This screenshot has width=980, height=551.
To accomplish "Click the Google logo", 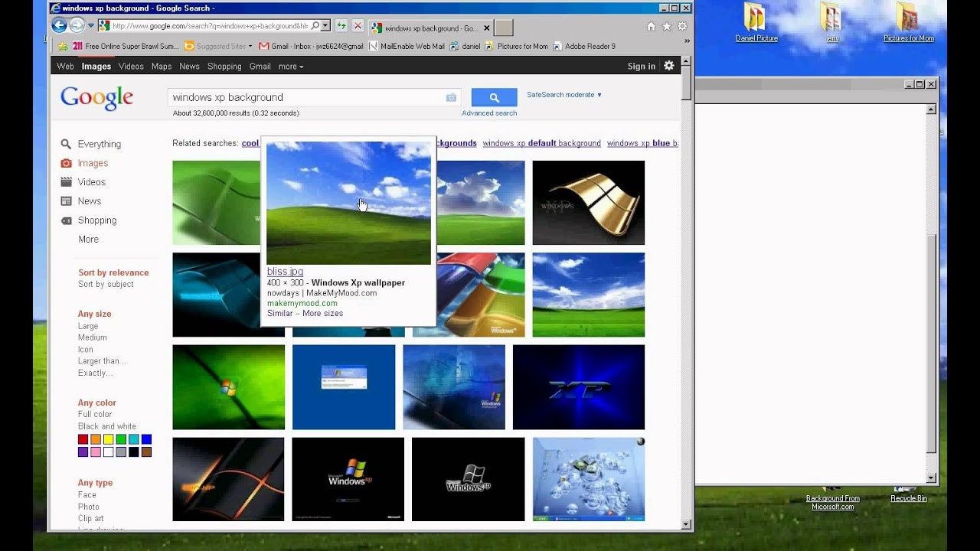I will [97, 98].
